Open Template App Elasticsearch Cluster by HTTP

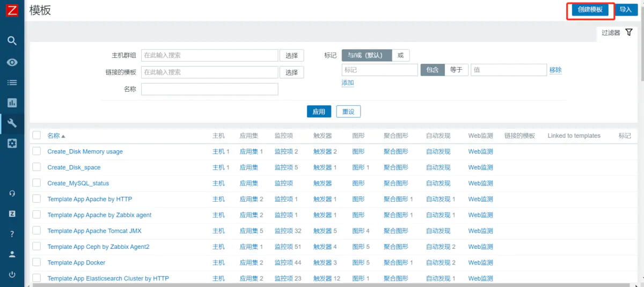pos(108,278)
